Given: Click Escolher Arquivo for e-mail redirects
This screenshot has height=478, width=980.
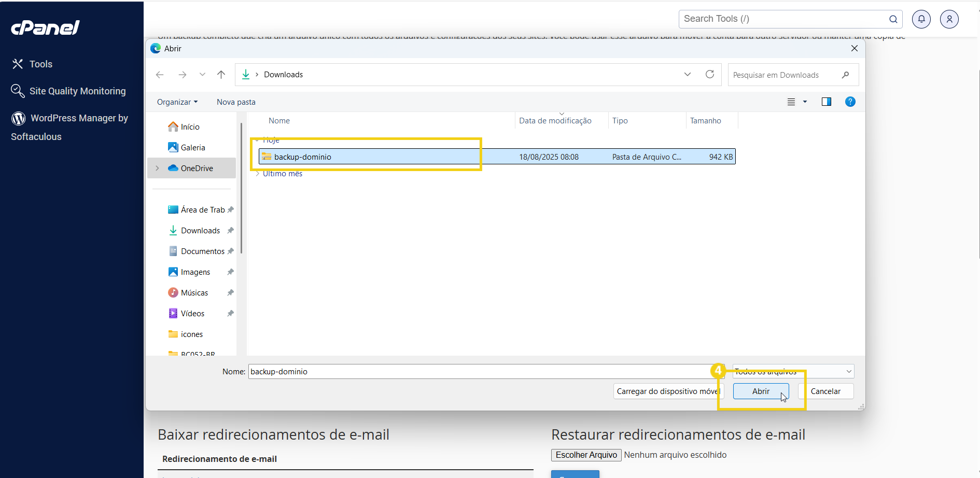Looking at the screenshot, I should tap(586, 455).
